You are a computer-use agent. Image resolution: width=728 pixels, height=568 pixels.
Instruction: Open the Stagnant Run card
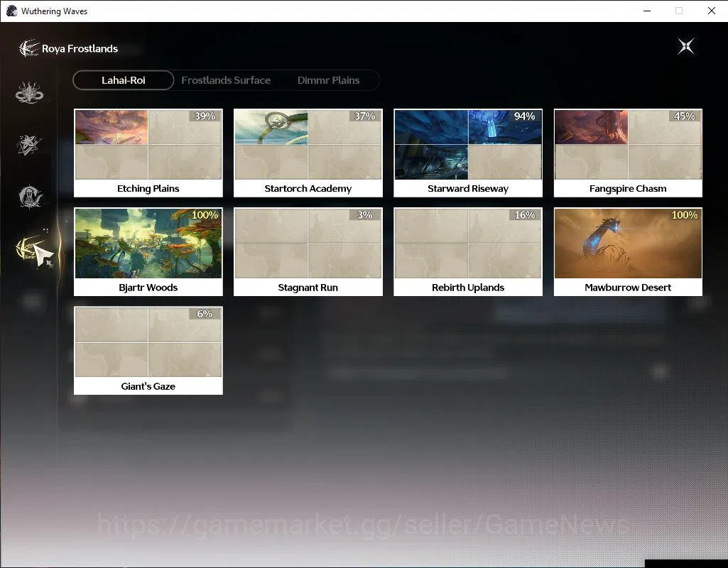[x=308, y=252]
